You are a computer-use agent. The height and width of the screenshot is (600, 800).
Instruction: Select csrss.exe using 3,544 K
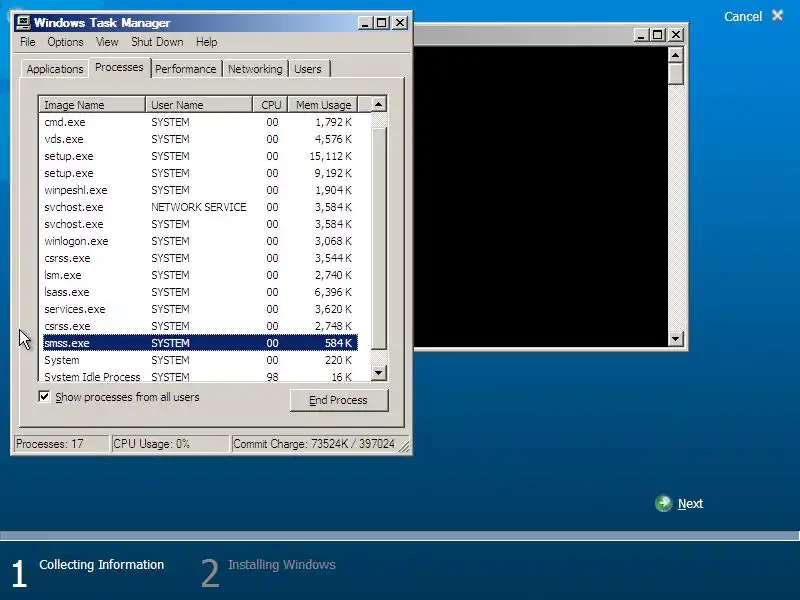200,258
